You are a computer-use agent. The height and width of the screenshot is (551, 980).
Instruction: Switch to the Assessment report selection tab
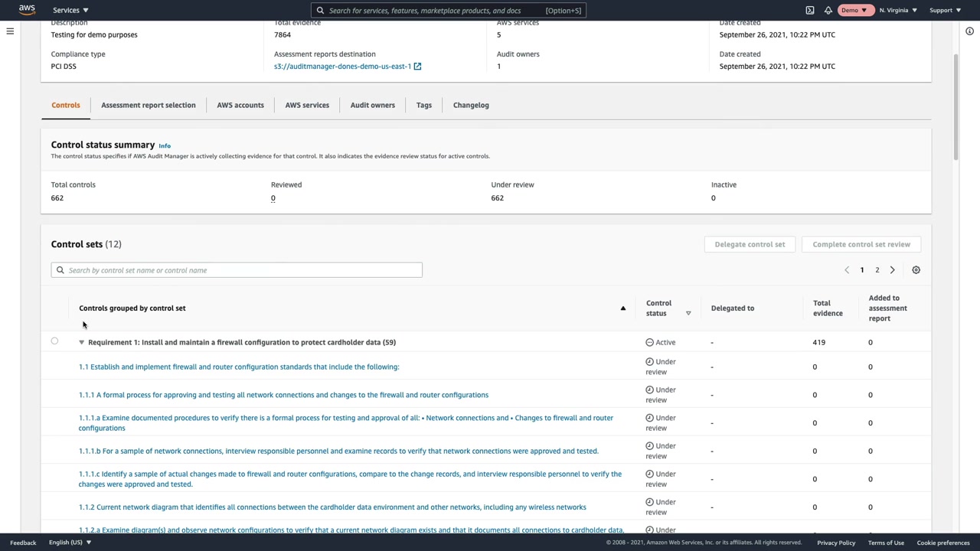pos(149,105)
